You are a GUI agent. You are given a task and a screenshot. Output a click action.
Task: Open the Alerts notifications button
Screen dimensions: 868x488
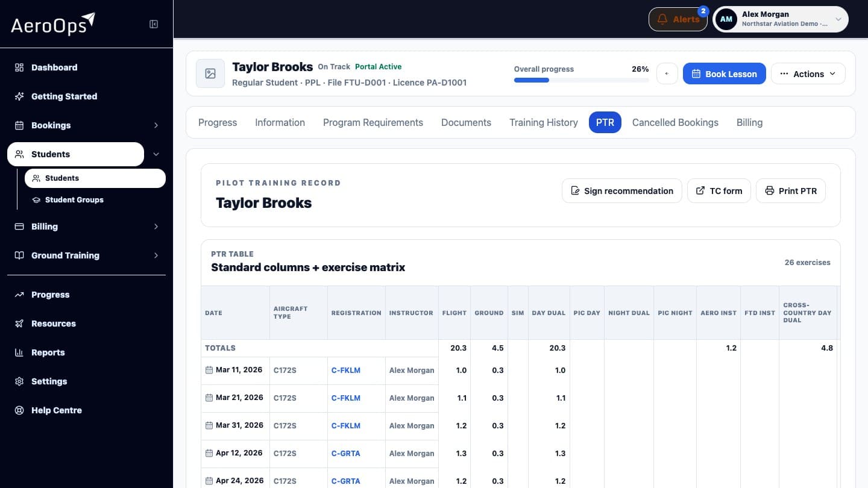coord(678,19)
